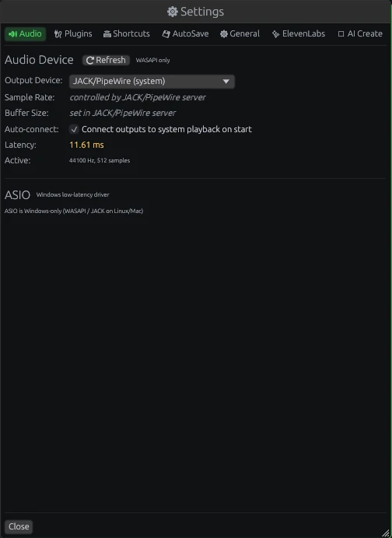
Task: Click the Refresh devices button text
Action: click(110, 61)
